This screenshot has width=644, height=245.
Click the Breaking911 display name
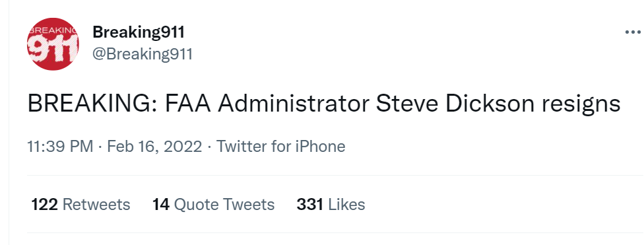(139, 32)
